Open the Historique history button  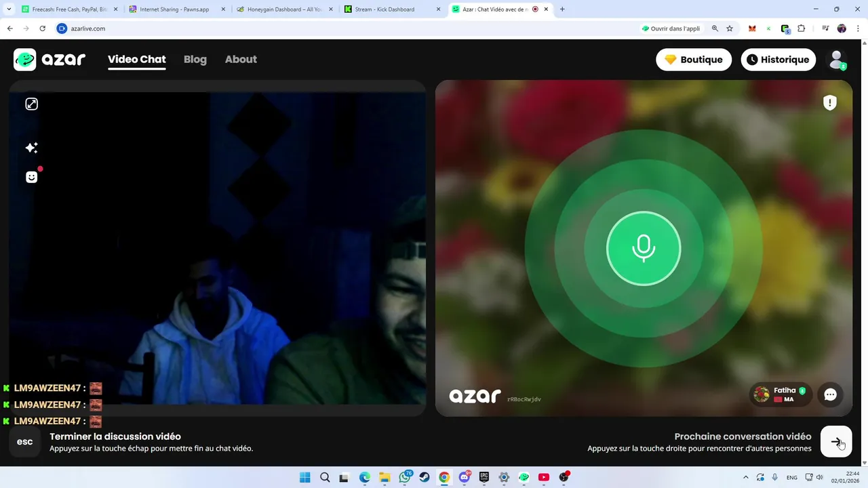[x=778, y=60]
